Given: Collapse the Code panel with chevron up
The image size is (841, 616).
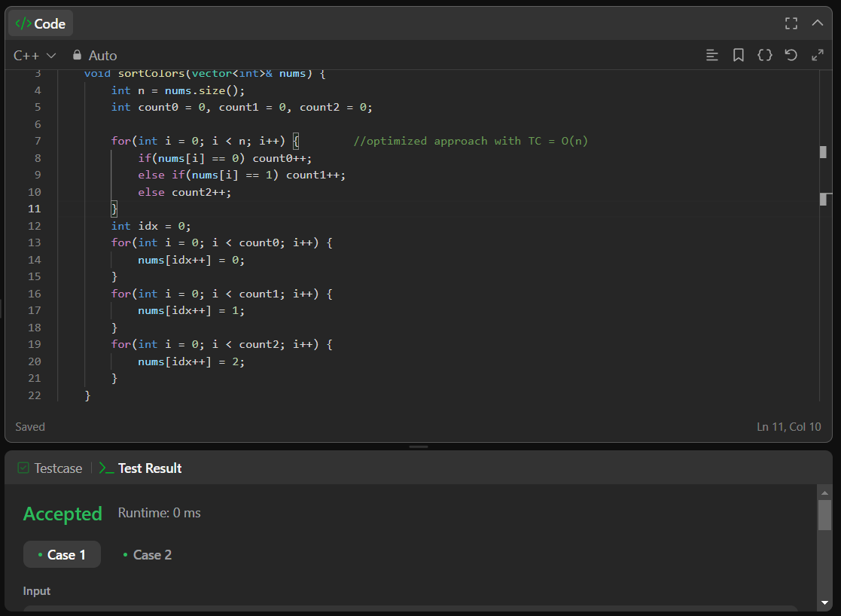Looking at the screenshot, I should [818, 23].
